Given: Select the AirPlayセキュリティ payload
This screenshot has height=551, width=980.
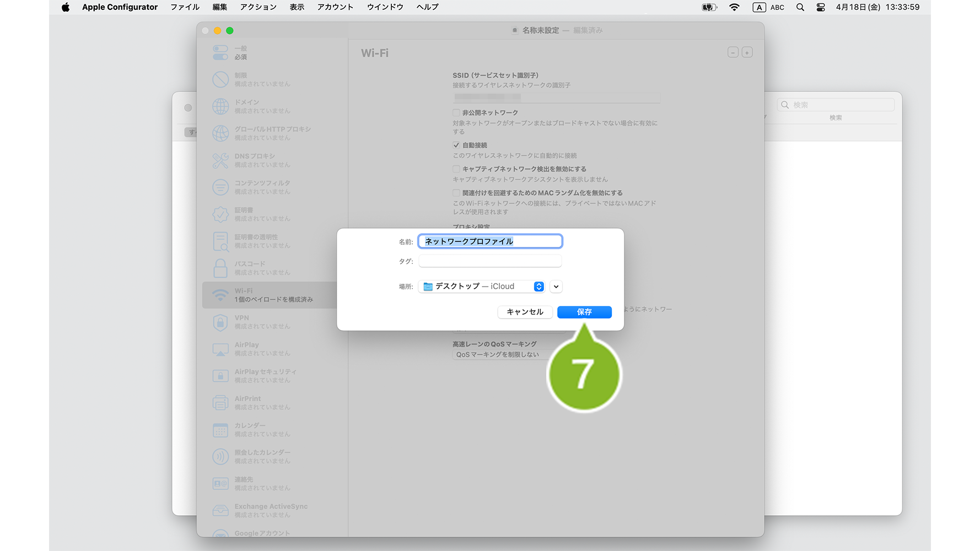Looking at the screenshot, I should 273,376.
